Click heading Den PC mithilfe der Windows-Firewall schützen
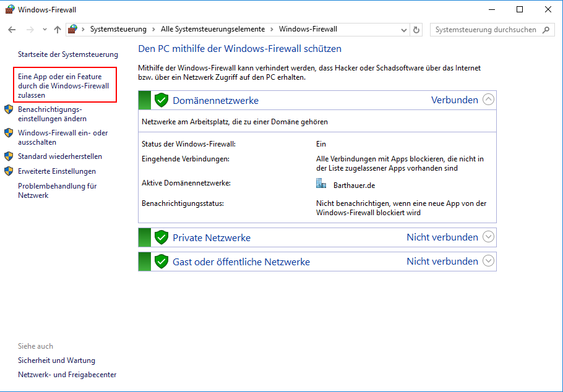Image resolution: width=563 pixels, height=392 pixels. click(240, 48)
